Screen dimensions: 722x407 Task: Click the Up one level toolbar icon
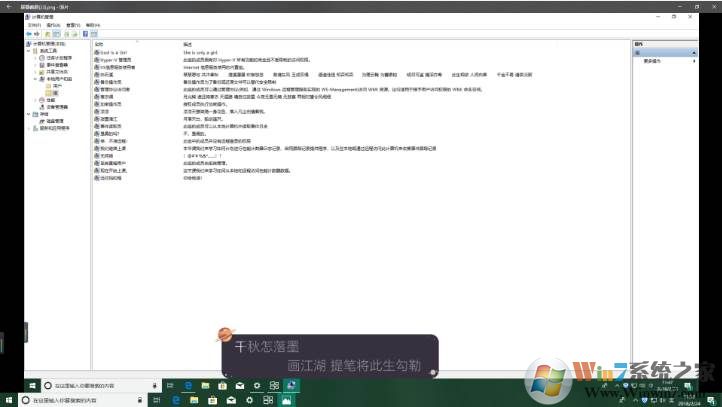pos(47,34)
